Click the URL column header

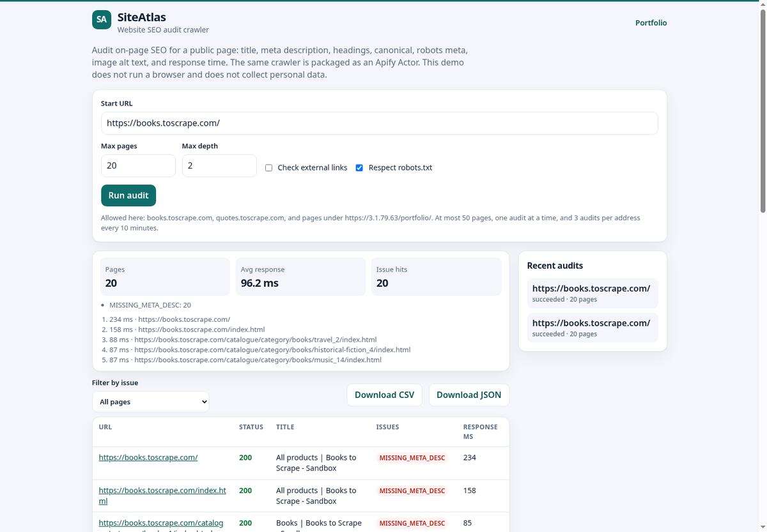[105, 427]
